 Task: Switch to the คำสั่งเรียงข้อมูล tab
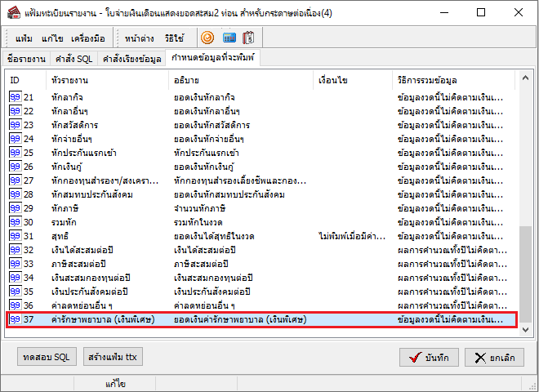click(131, 59)
